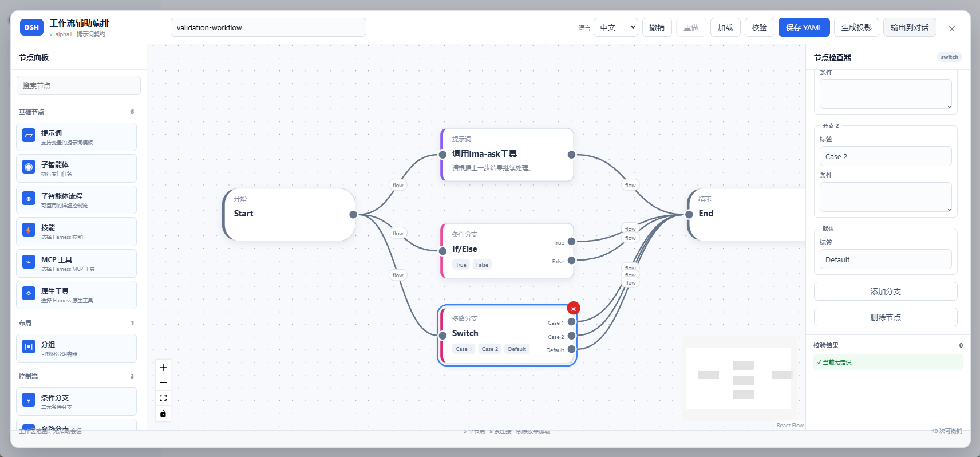Viewport: 980px width, 457px height.
Task: Click the 添加分支 button in the inspector
Action: [x=886, y=291]
